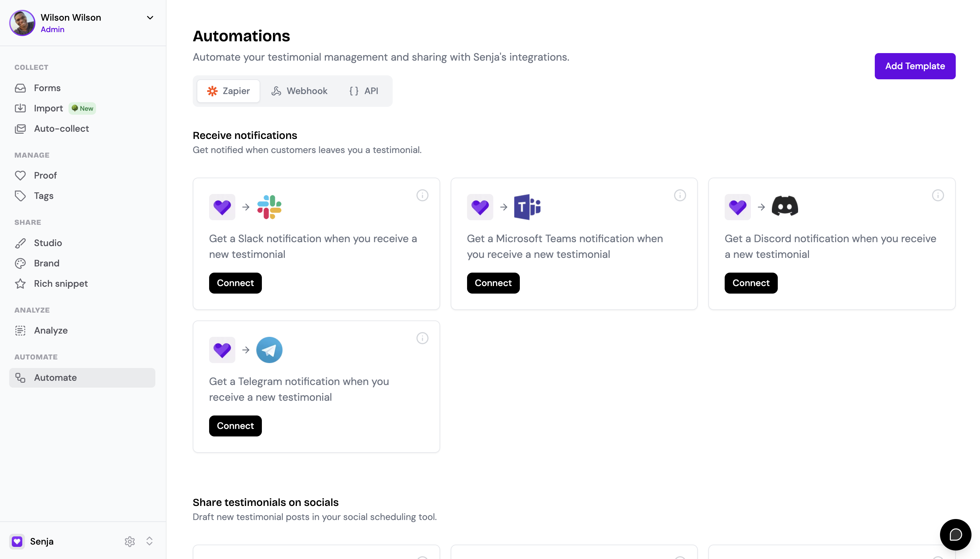This screenshot has width=980, height=559.
Task: Select the Zapier tab
Action: click(228, 91)
